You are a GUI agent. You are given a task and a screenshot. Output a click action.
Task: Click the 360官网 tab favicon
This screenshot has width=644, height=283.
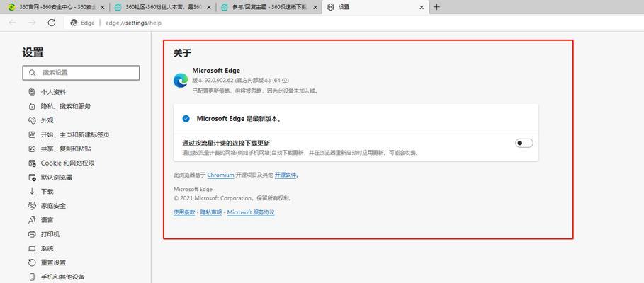tap(11, 7)
